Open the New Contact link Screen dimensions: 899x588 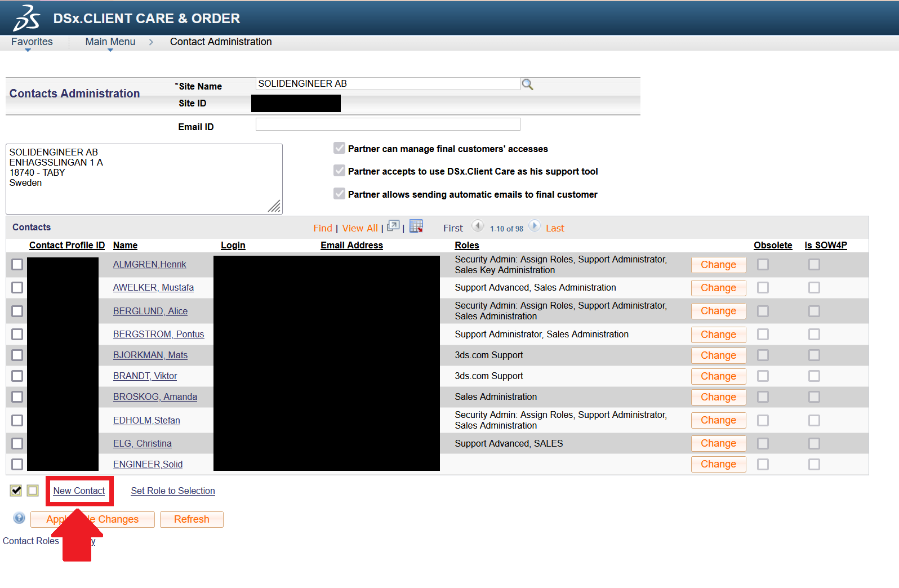[x=79, y=491]
